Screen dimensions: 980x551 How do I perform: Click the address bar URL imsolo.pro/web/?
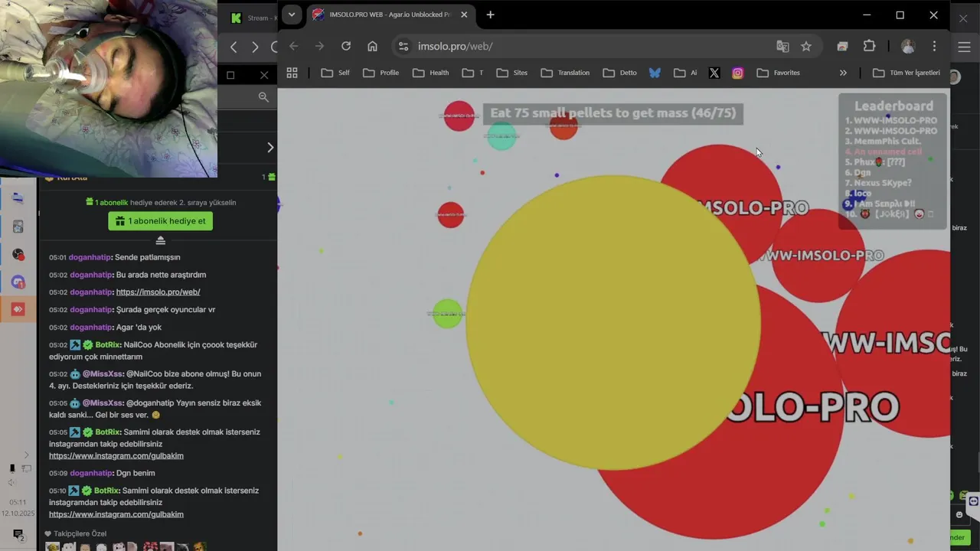click(455, 46)
